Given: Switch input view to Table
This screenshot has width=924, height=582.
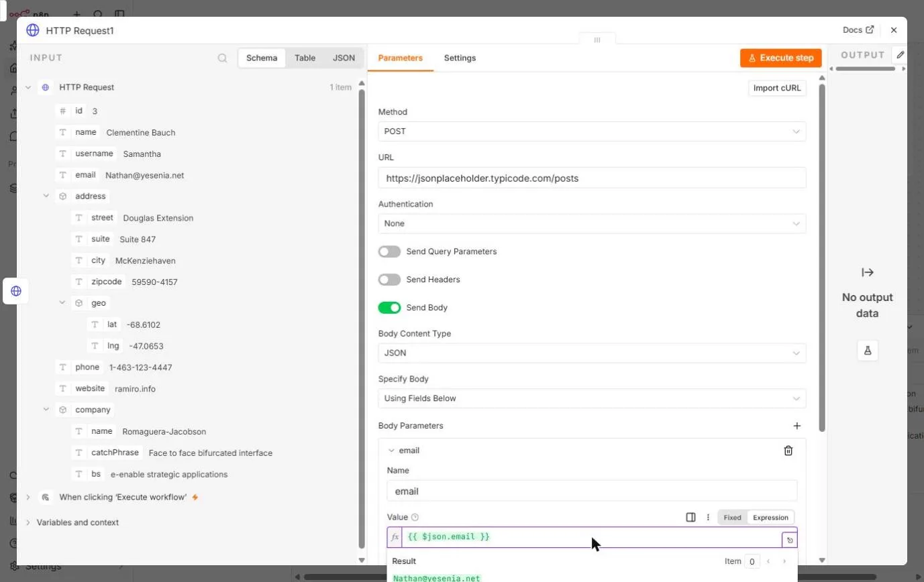Looking at the screenshot, I should (305, 58).
